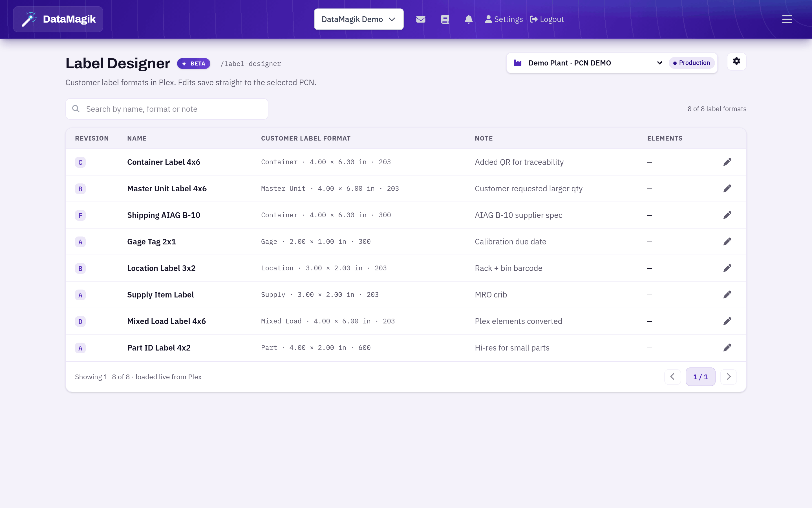
Task: Sort by the Name column header
Action: point(137,138)
